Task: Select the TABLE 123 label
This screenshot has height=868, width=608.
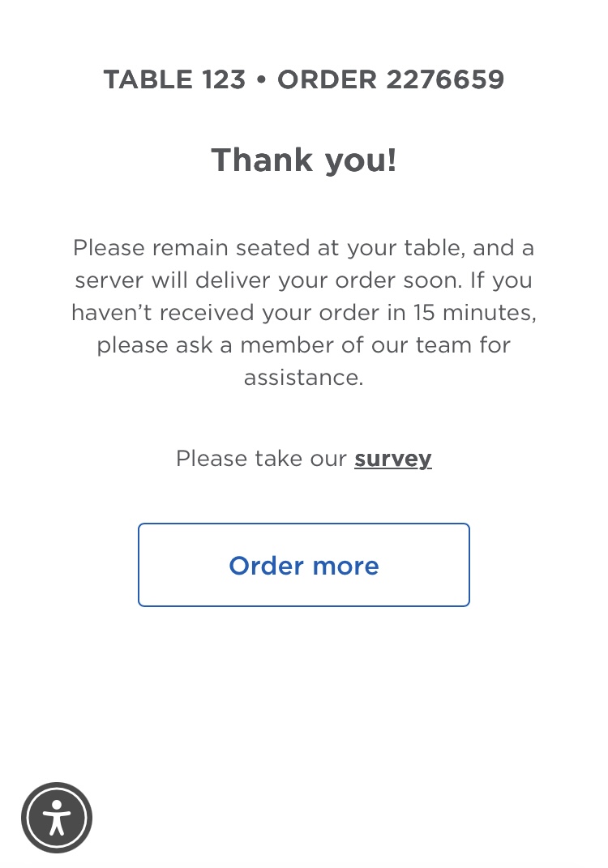Action: (174, 79)
